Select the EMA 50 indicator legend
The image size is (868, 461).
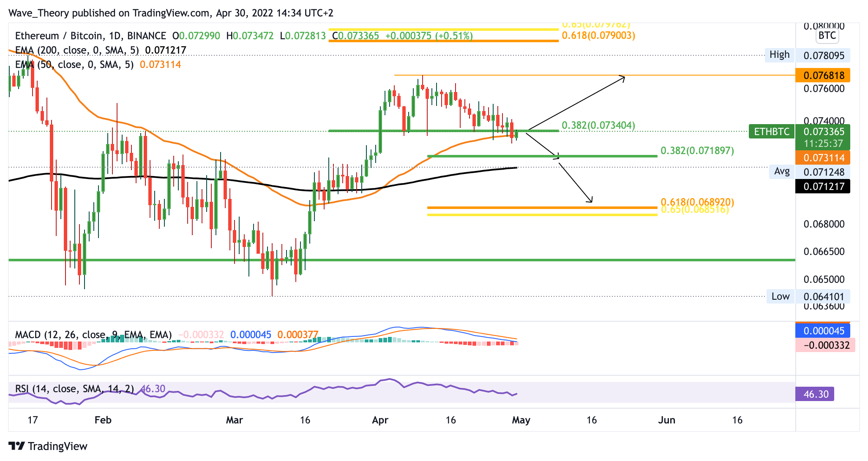(x=74, y=65)
